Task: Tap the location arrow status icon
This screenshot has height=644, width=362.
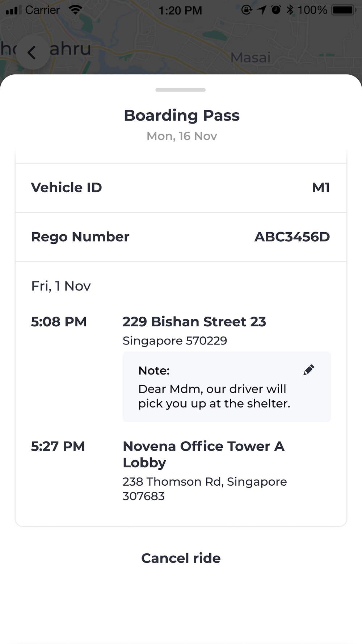Action: (262, 10)
